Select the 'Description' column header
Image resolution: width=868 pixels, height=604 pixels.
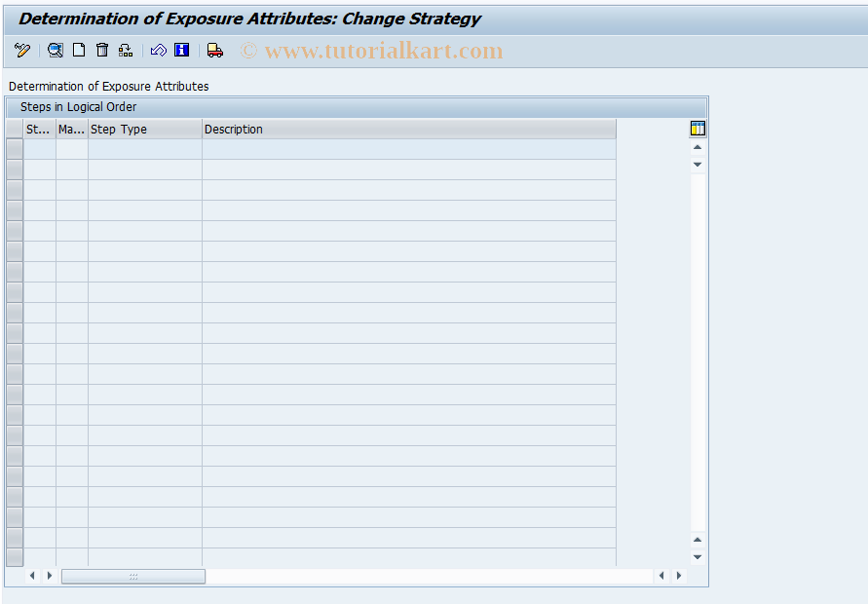[x=409, y=129]
